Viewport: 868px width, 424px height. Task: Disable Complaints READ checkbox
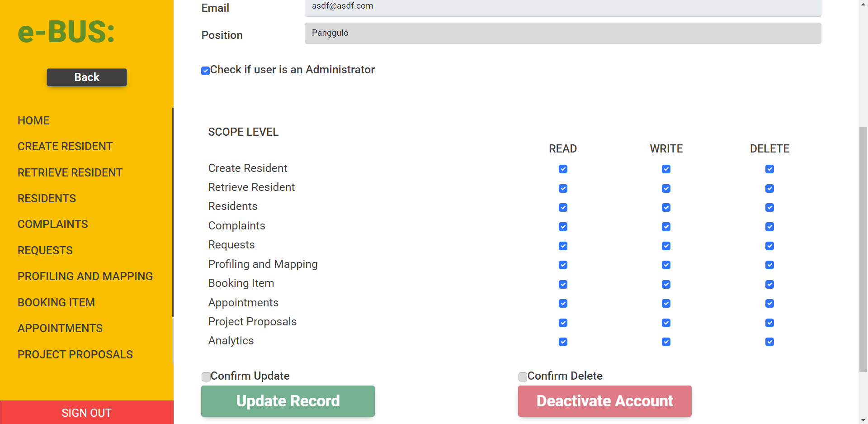click(563, 227)
